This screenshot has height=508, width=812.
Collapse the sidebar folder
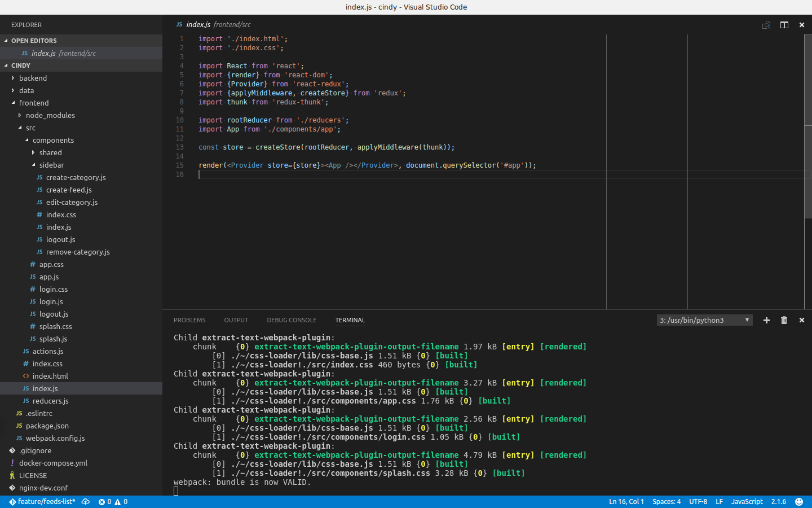51,165
